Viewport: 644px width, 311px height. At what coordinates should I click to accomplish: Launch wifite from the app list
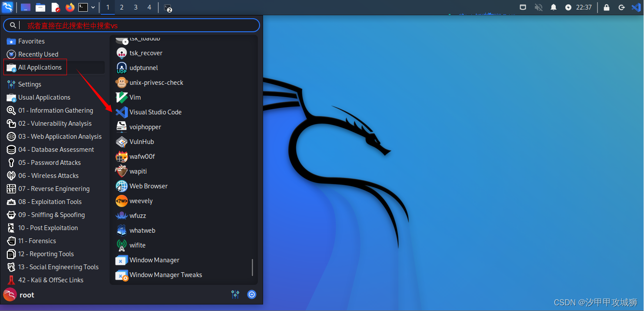point(182,245)
